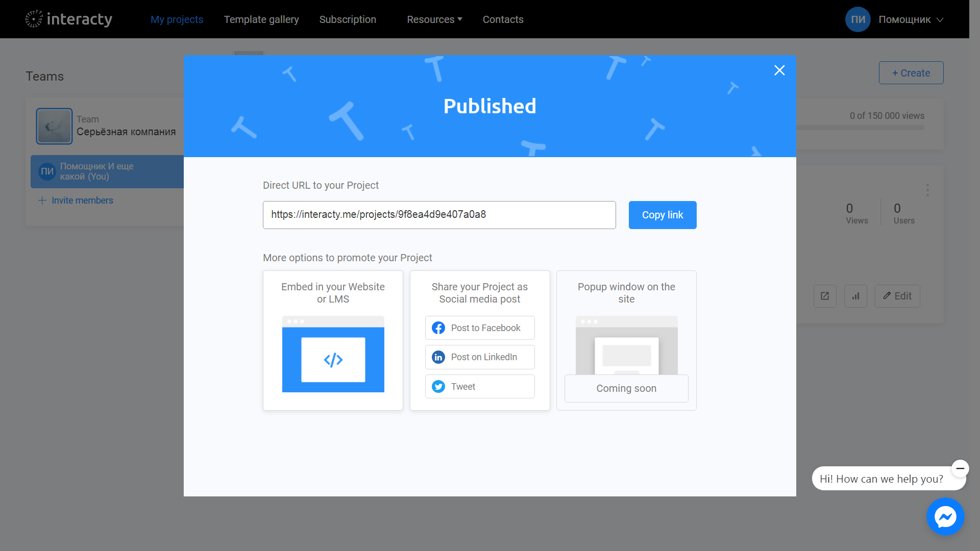Screen dimensions: 980x551
Task: Select the direct URL input field
Action: point(439,215)
